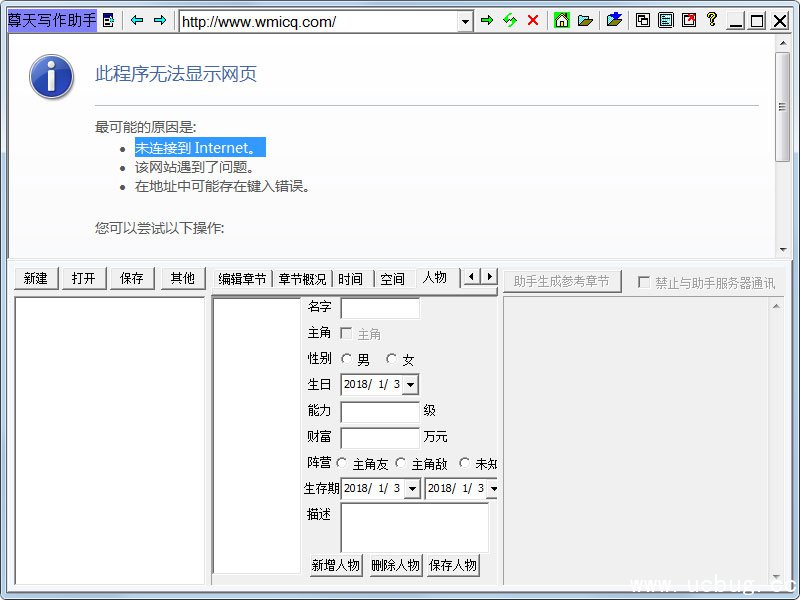Click the 新建 button

click(36, 278)
